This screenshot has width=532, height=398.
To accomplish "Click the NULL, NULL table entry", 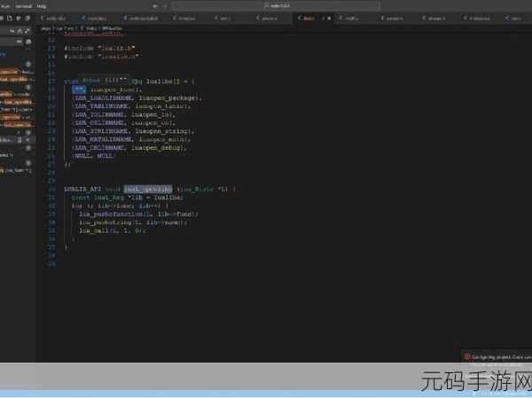I will (94, 156).
